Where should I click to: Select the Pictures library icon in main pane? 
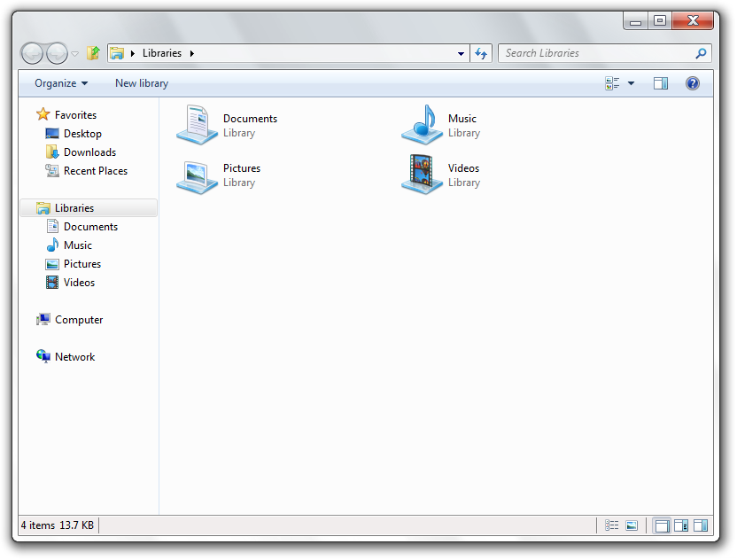[197, 175]
